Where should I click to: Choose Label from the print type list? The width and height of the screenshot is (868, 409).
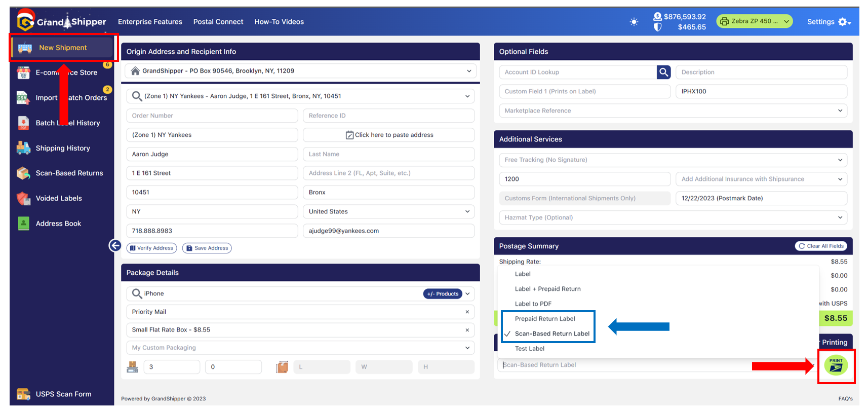pyautogui.click(x=523, y=274)
